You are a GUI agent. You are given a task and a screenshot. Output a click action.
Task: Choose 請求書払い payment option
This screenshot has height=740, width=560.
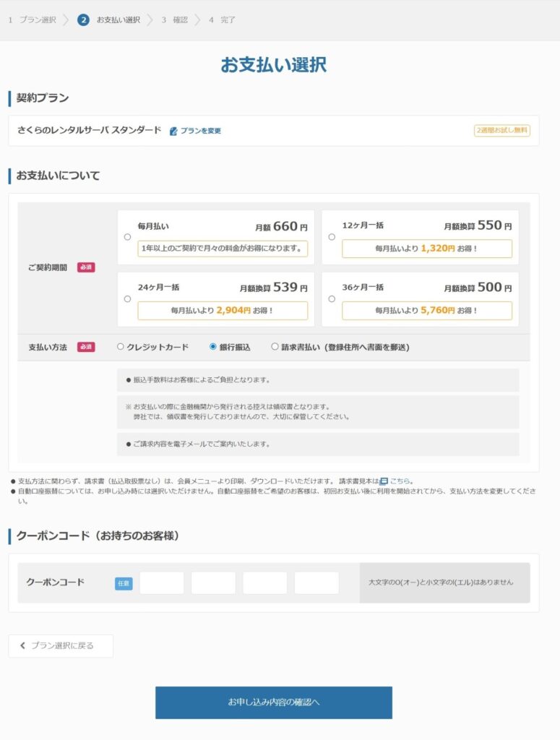pyautogui.click(x=275, y=347)
